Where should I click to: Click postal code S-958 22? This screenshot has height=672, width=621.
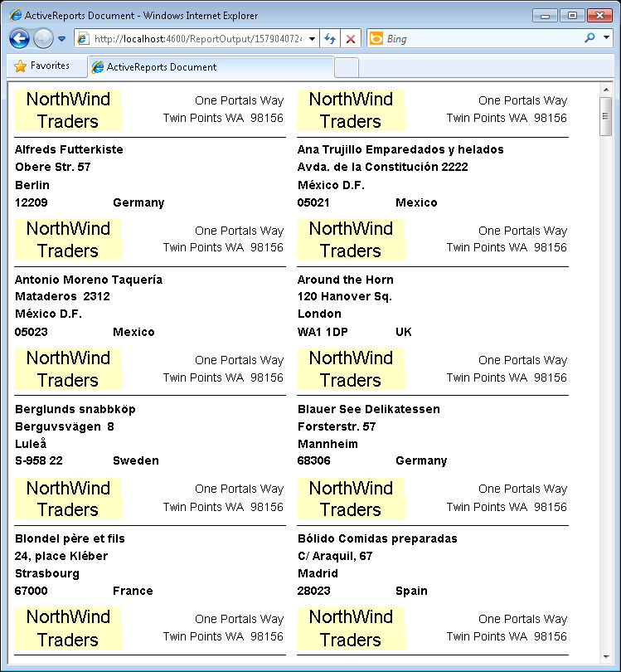click(x=39, y=460)
